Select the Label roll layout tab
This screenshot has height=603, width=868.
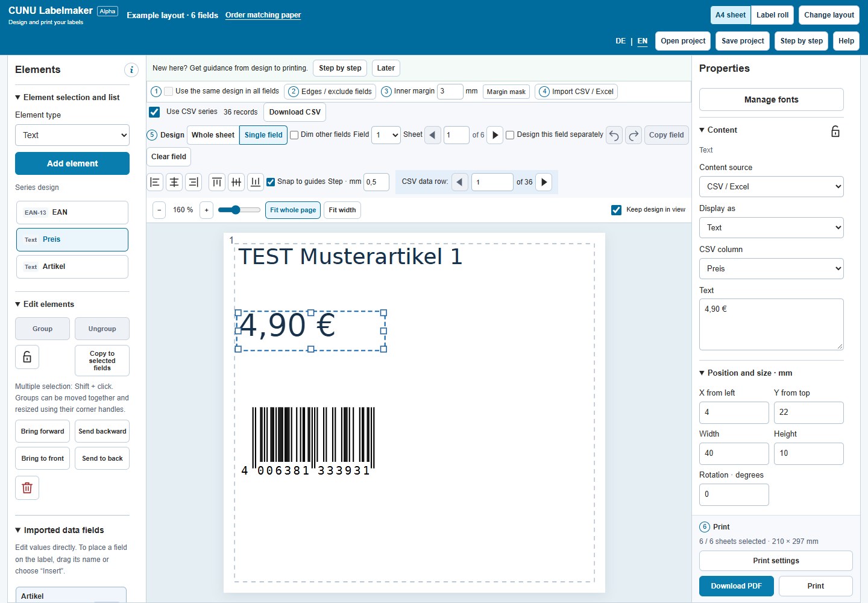772,15
